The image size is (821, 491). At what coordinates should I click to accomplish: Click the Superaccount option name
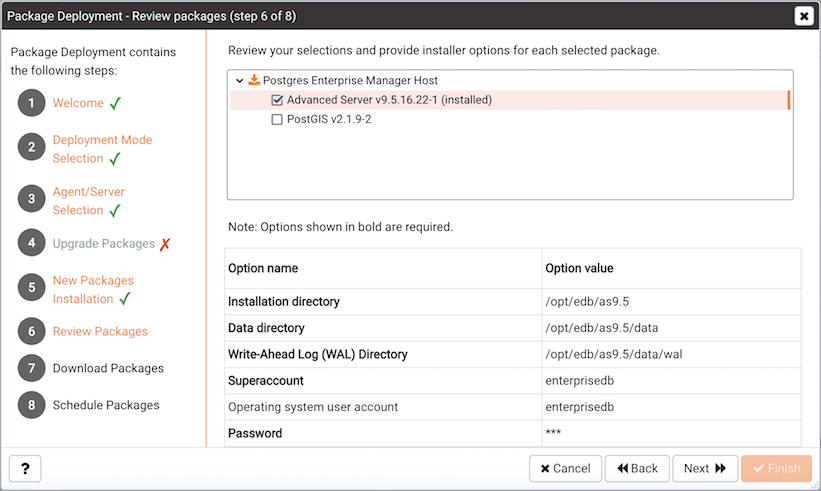[265, 381]
